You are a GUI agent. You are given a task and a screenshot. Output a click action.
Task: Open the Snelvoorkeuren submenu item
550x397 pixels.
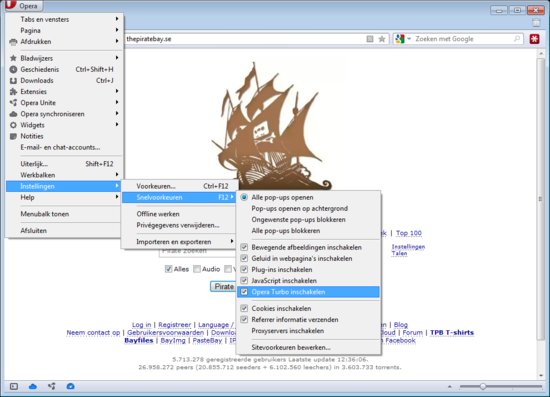pyautogui.click(x=179, y=197)
